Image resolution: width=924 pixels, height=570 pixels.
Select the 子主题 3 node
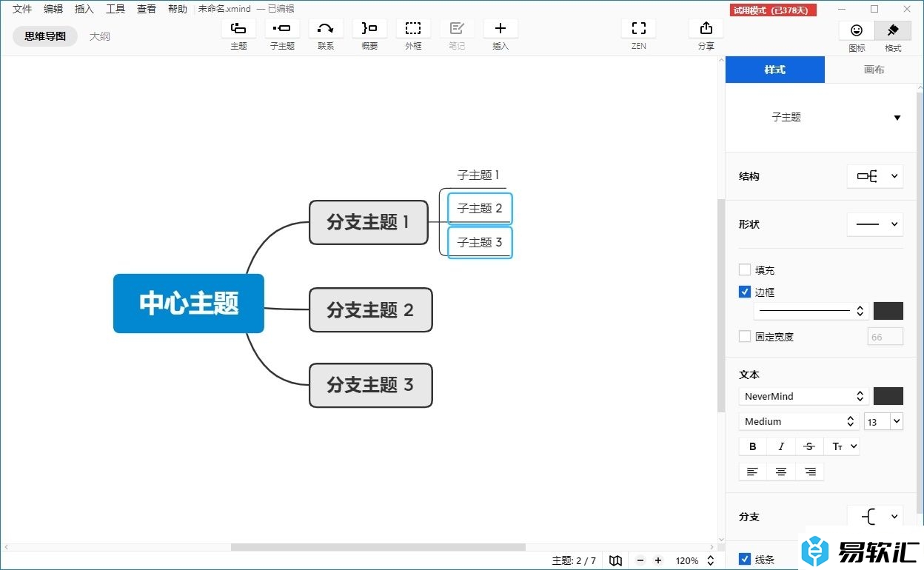point(480,243)
